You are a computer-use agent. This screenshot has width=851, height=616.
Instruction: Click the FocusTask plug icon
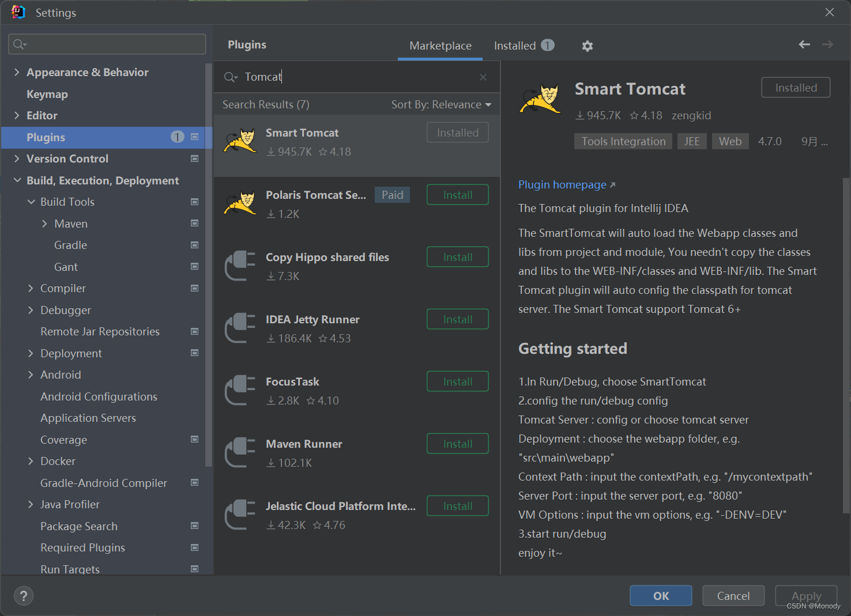tap(240, 390)
